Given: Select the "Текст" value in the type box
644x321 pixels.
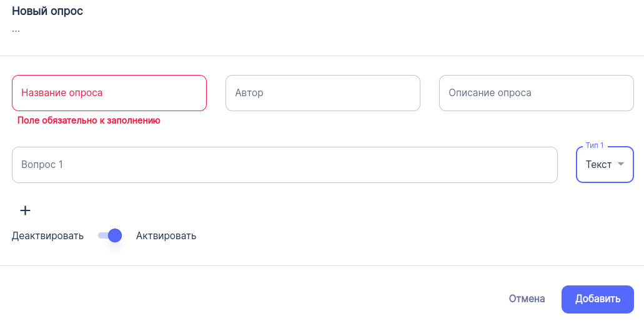Looking at the screenshot, I should point(598,165).
